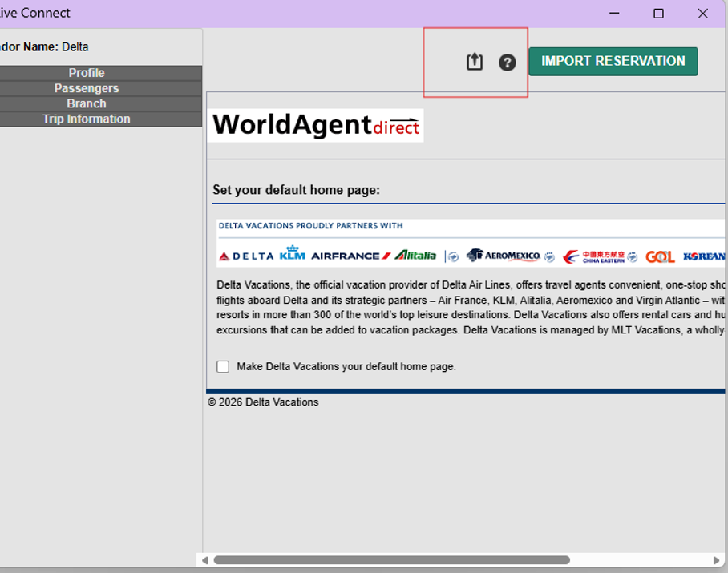Click the '© 2026 Delta Vacations' footer text
Image resolution: width=728 pixels, height=573 pixels.
pos(263,402)
